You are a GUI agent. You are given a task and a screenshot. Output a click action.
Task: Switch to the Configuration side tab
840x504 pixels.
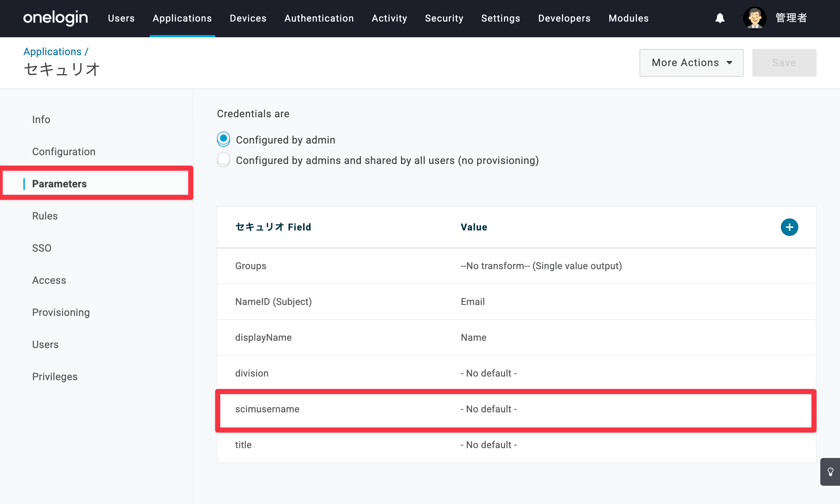(x=64, y=152)
